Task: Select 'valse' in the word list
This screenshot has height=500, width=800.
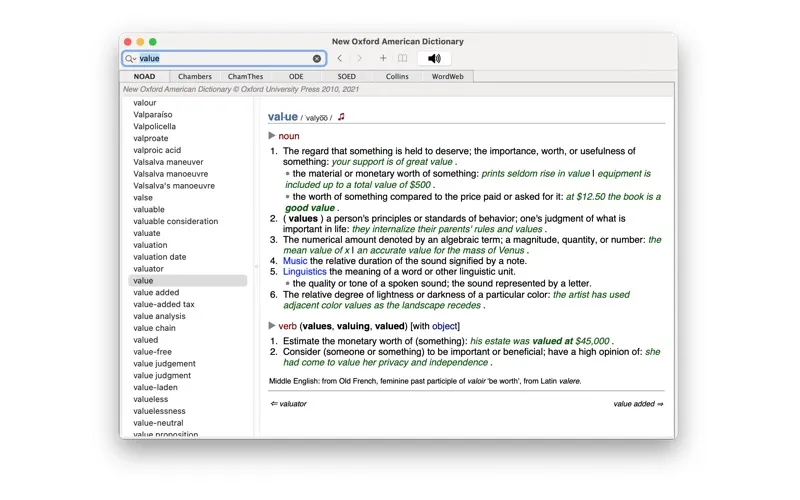Action: click(x=143, y=197)
